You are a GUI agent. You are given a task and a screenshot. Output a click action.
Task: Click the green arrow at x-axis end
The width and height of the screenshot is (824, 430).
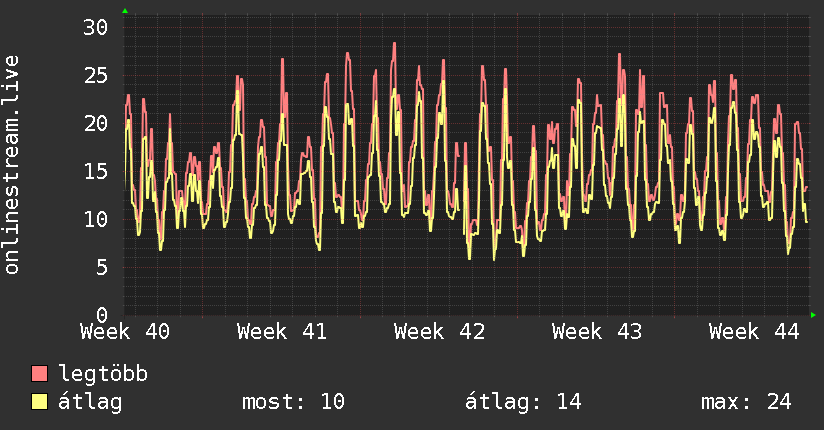813,315
